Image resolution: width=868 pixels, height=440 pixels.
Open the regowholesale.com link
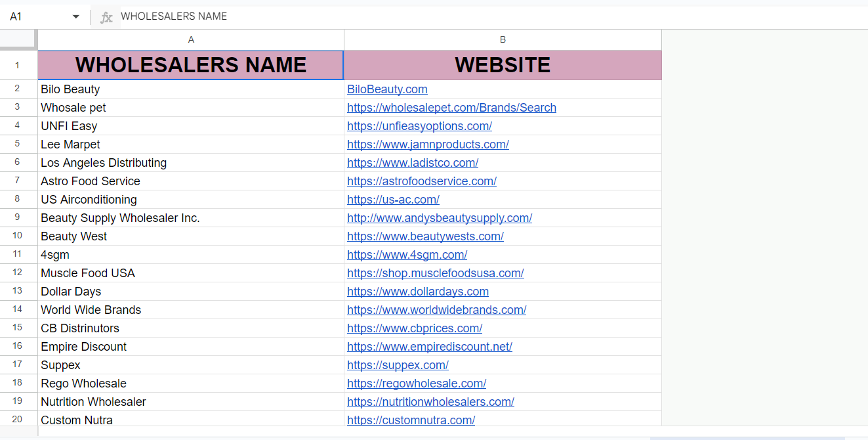pyautogui.click(x=417, y=384)
